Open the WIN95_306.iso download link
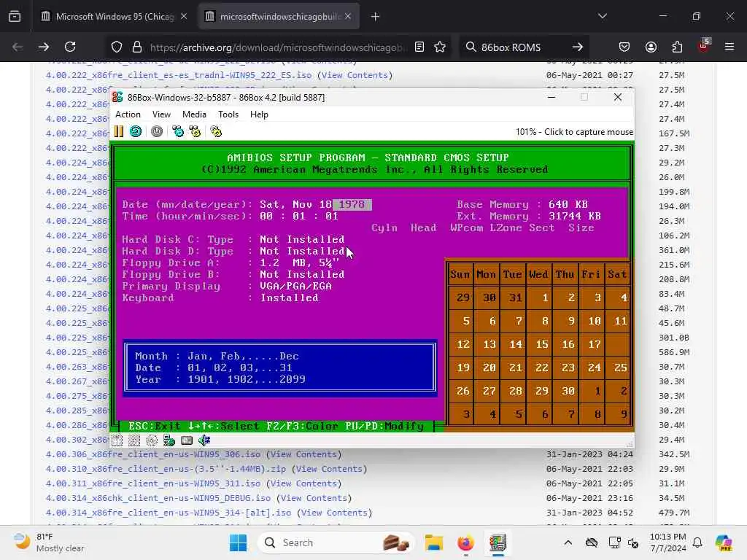This screenshot has width=747, height=560. coord(153,454)
